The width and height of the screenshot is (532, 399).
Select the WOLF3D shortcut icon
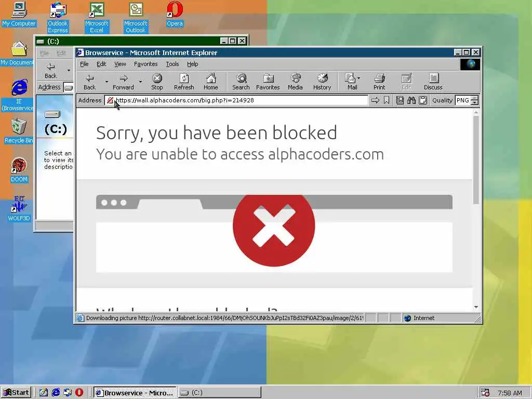[x=19, y=209]
